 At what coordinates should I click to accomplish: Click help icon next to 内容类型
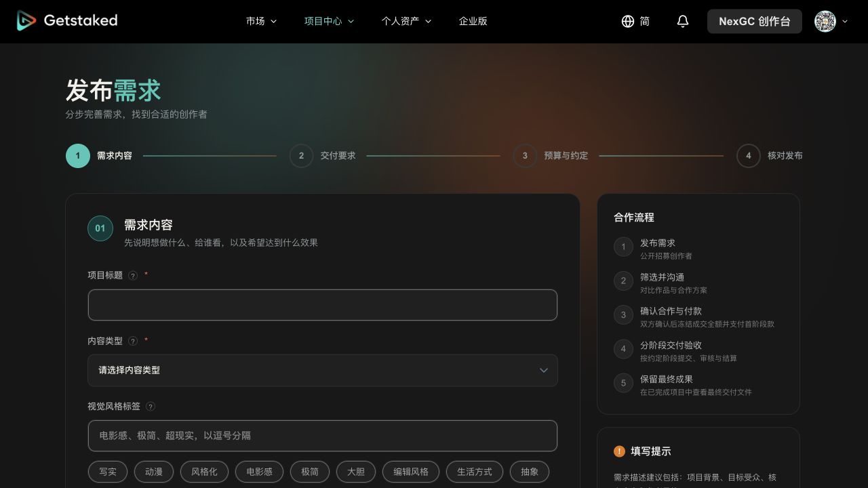(133, 341)
